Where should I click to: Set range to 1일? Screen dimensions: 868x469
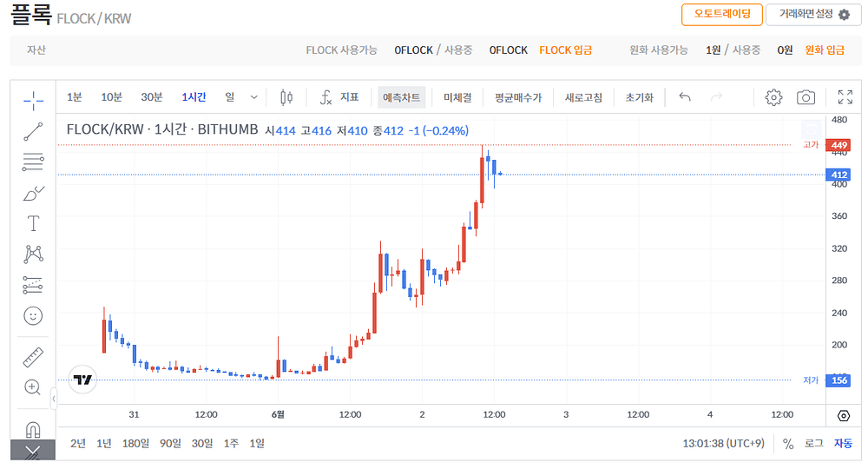[x=257, y=444]
